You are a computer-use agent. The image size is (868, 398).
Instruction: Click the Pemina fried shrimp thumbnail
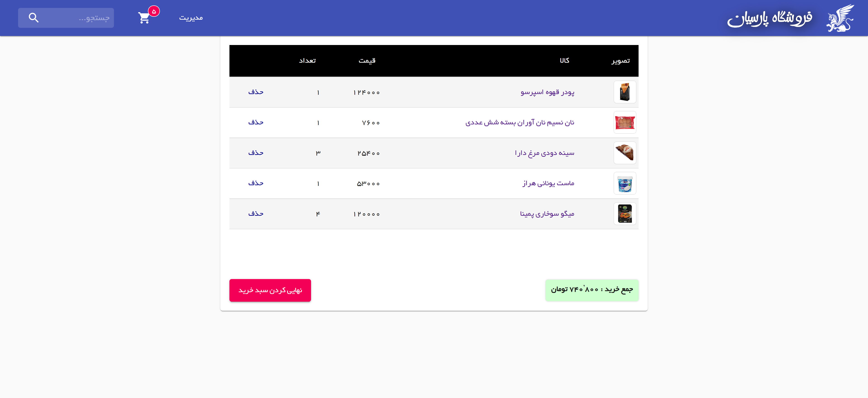coord(624,214)
